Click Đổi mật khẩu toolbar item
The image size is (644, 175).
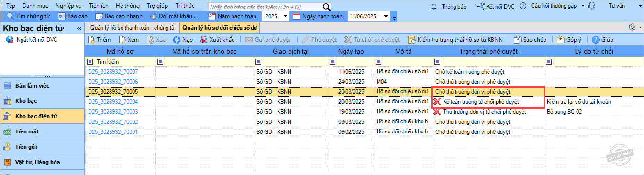point(173,16)
